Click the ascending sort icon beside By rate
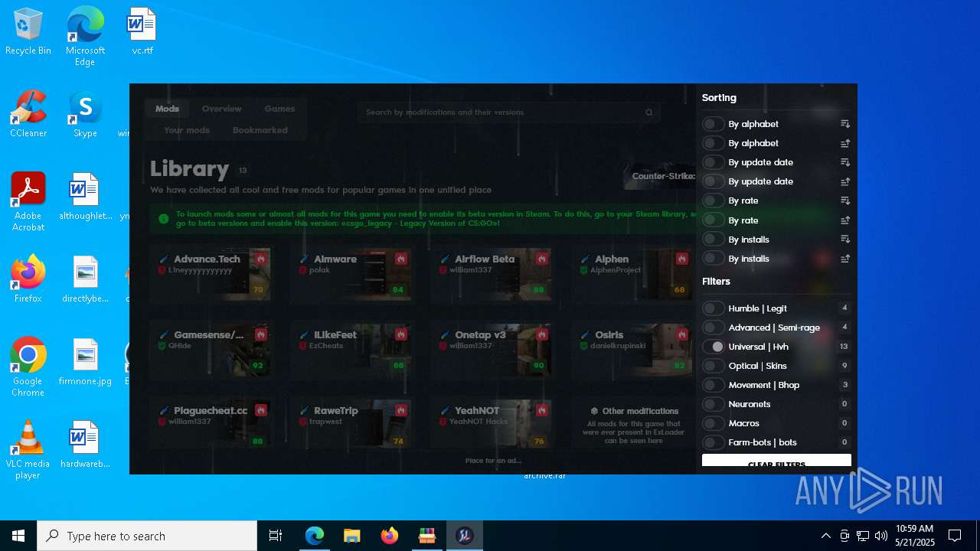 [x=845, y=220]
